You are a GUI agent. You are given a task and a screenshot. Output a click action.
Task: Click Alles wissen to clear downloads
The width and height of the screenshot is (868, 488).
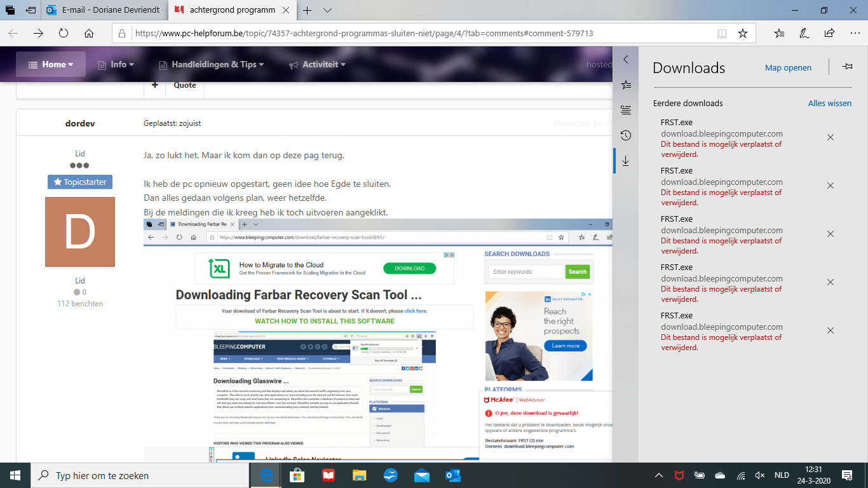[x=830, y=103]
